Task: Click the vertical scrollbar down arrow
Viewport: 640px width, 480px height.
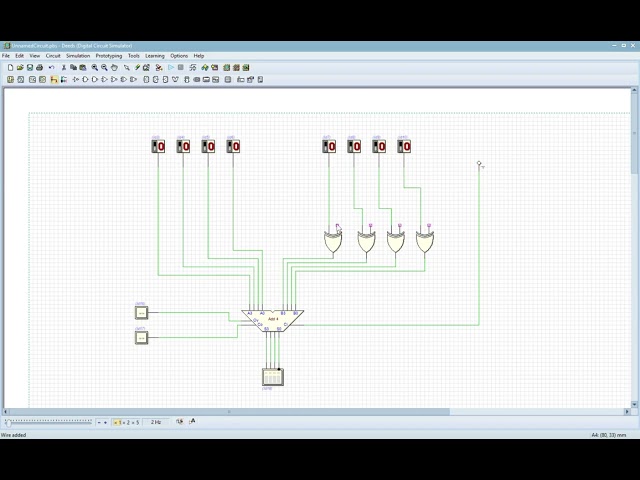Action: 634,404
